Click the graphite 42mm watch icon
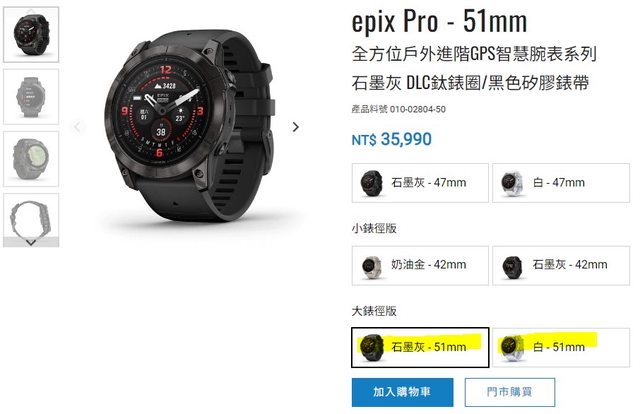The height and width of the screenshot is (414, 640). pos(512,267)
